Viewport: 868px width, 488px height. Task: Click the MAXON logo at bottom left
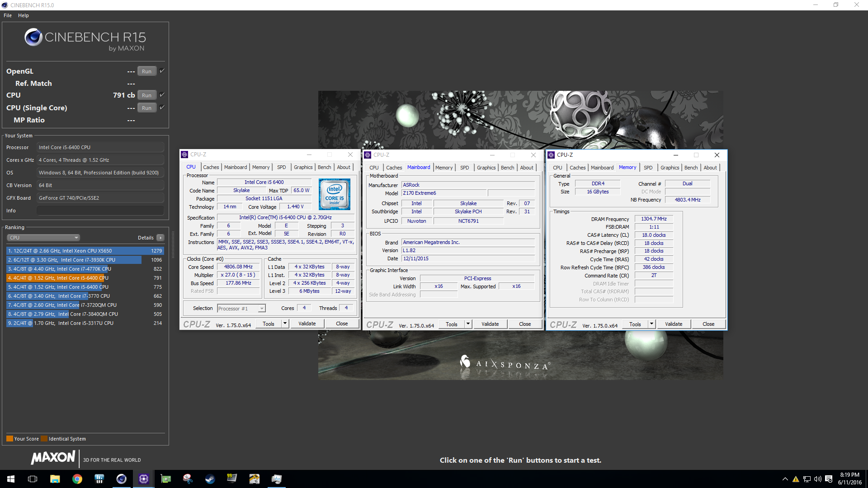click(53, 458)
